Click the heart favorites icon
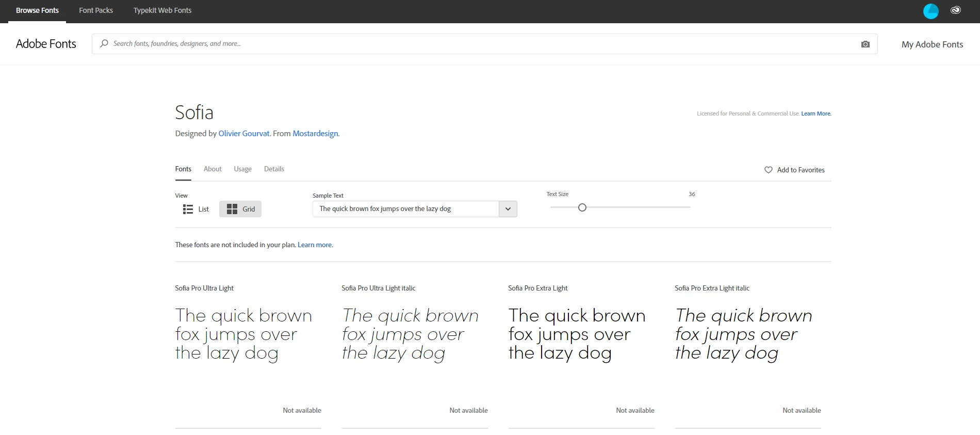 [768, 170]
